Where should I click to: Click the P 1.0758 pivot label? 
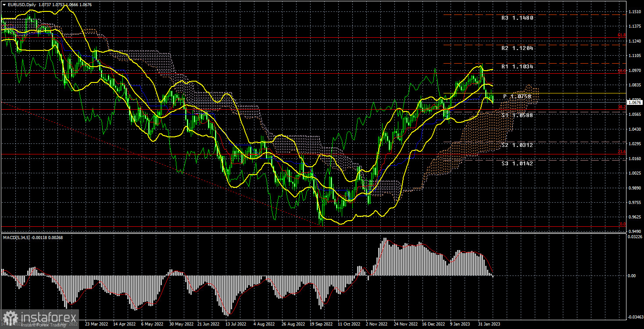coord(517,97)
